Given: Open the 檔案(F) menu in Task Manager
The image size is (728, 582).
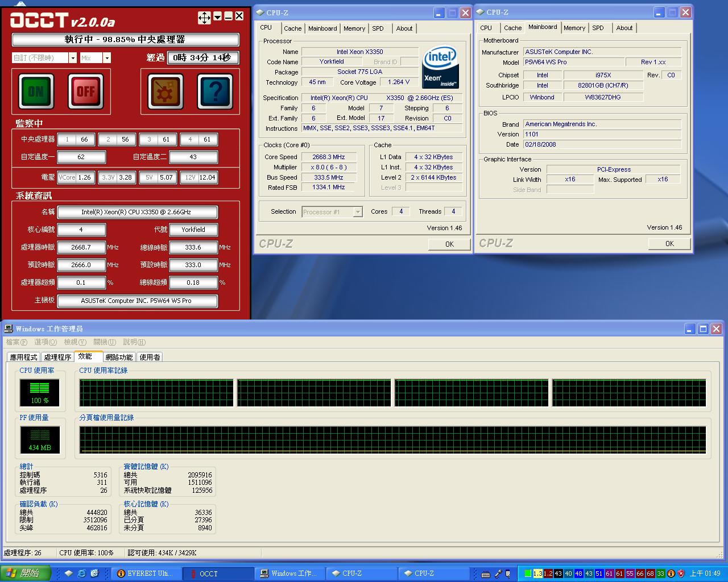Looking at the screenshot, I should [x=16, y=342].
